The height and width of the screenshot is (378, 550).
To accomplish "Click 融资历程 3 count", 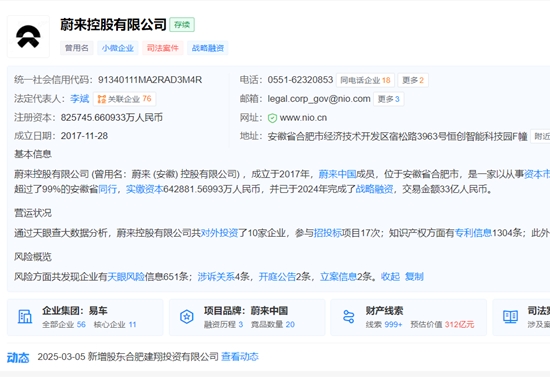I will [223, 325].
